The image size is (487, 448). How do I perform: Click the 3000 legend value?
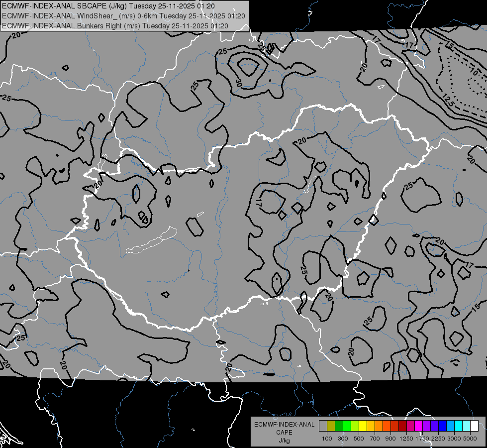click(x=454, y=439)
